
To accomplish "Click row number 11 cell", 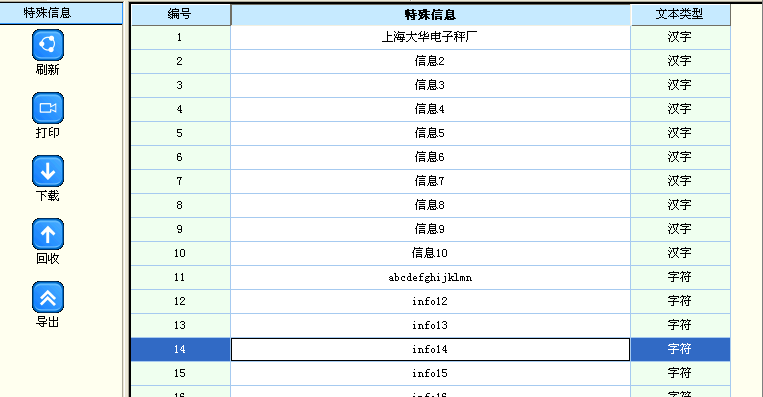I will point(181,277).
